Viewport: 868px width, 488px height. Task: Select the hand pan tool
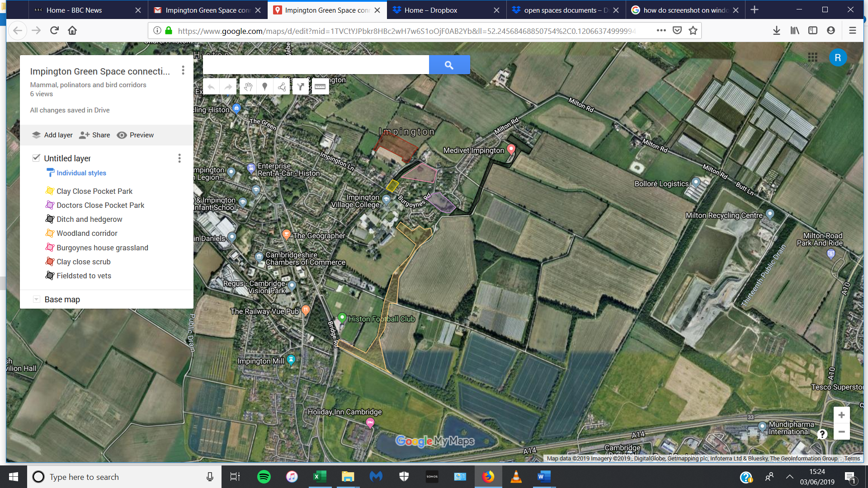[x=248, y=87]
